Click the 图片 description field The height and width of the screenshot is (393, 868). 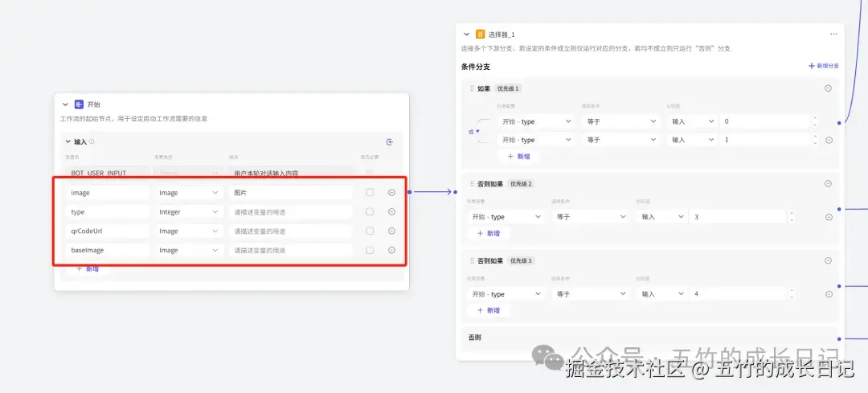pos(290,193)
